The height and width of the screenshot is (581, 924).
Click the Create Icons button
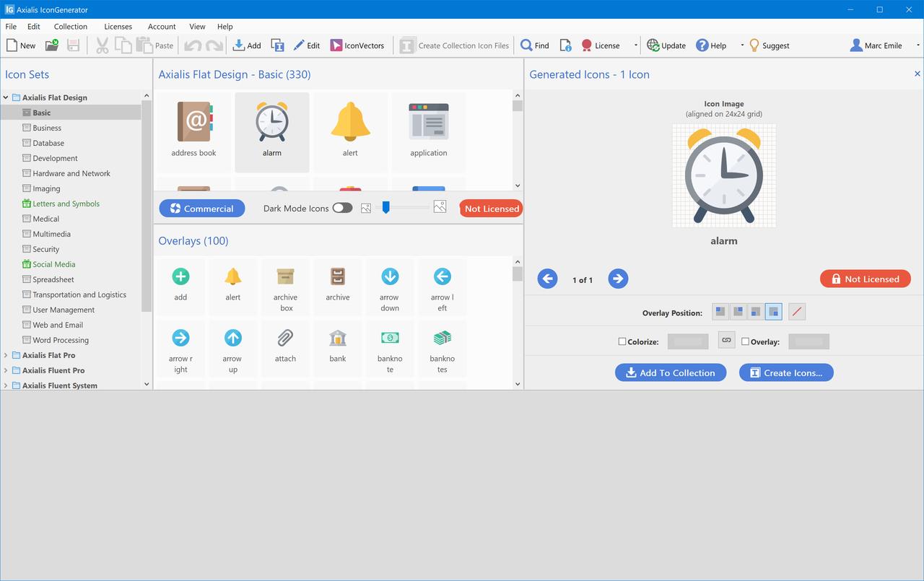click(786, 372)
